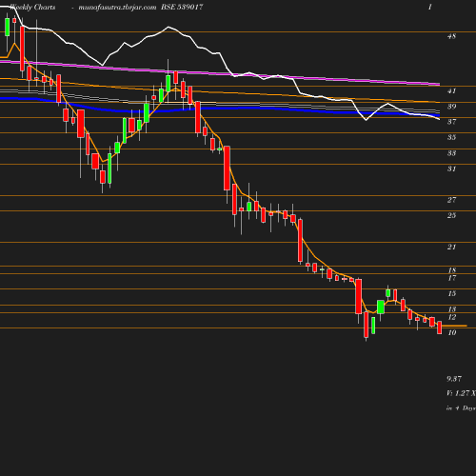Click the price axis label 39
This screenshot has width=476, height=476.
coord(451,107)
